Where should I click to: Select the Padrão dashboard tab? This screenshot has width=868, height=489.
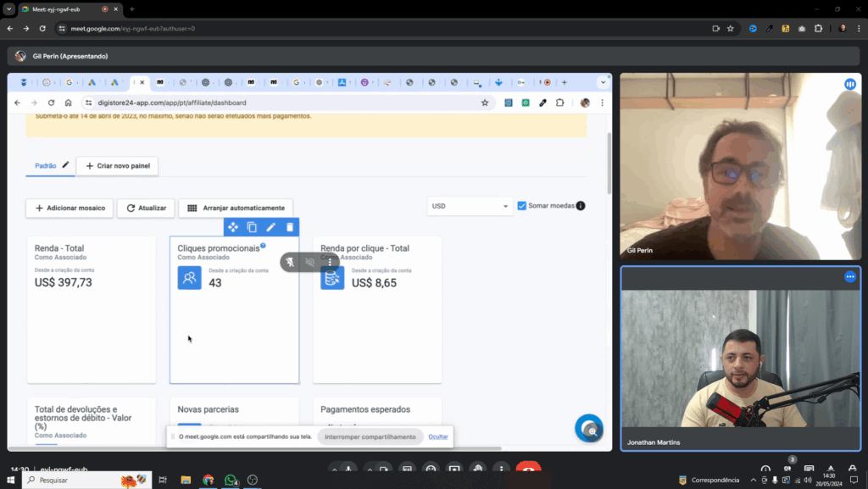point(46,166)
